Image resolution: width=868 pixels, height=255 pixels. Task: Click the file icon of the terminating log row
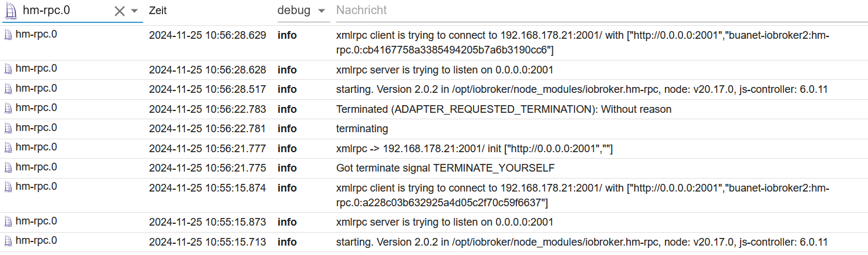point(8,128)
